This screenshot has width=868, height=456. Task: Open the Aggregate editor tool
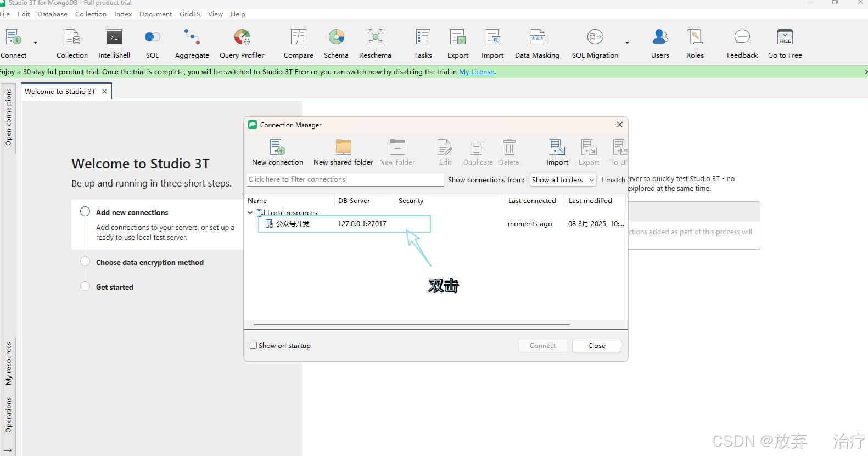pos(192,38)
